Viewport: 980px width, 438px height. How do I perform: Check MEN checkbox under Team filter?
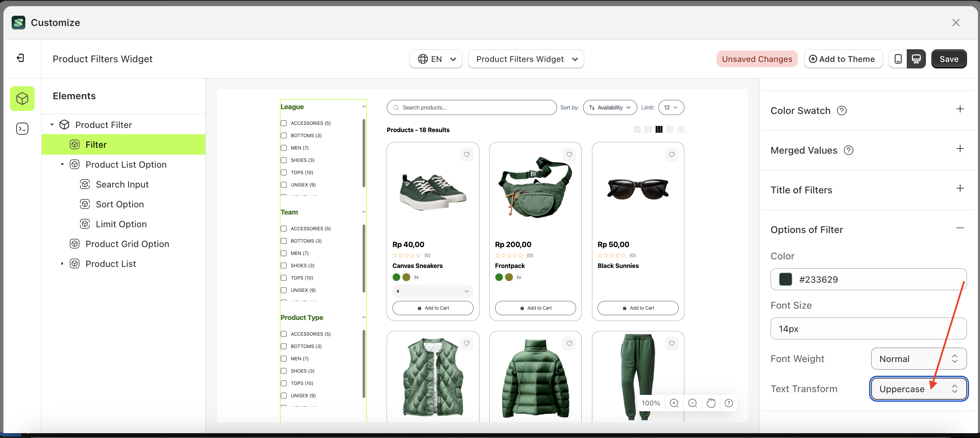pyautogui.click(x=284, y=254)
